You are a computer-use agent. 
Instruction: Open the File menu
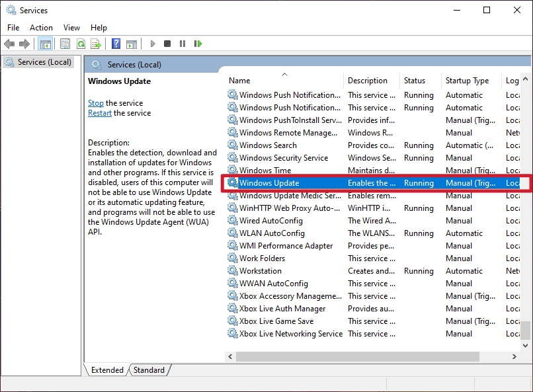13,28
